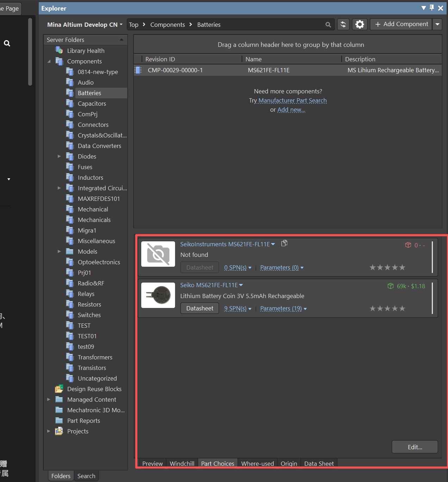
Task: Open the Explorer panel options dropdown arrow
Action: [x=424, y=8]
